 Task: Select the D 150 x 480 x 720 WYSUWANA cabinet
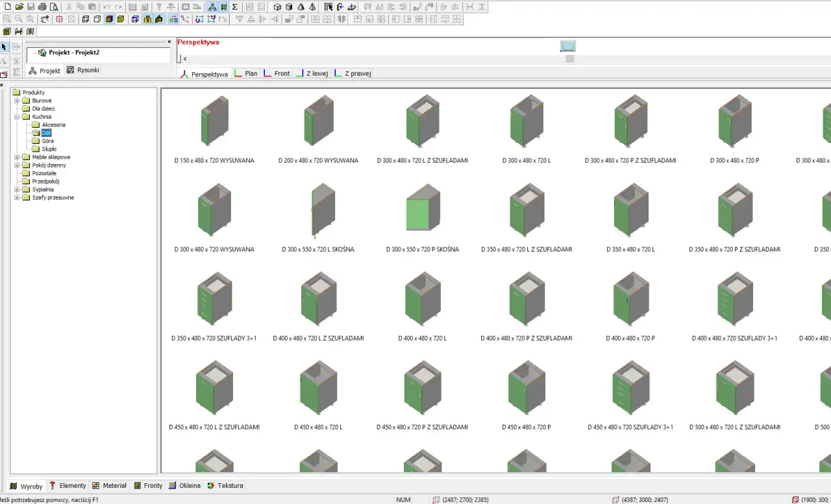(x=214, y=129)
